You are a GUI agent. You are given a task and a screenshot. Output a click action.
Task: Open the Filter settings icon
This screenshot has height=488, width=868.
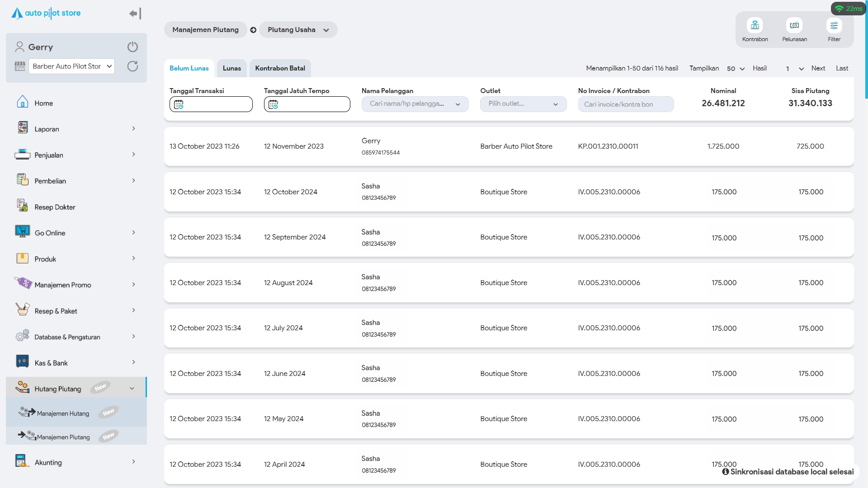834,26
